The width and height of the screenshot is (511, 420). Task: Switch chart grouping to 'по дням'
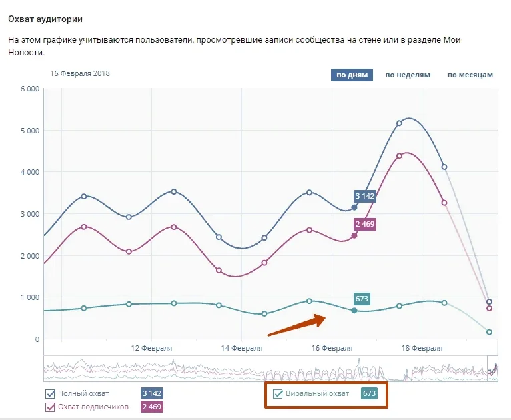[x=352, y=75]
